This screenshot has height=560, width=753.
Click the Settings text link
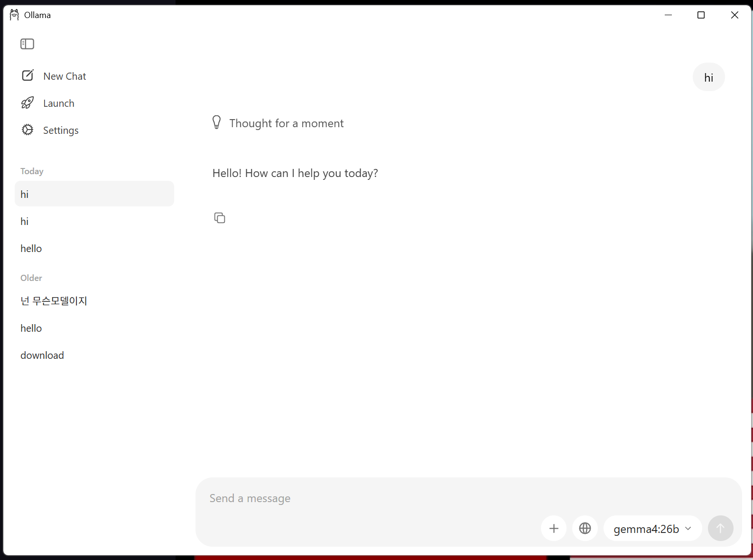(x=61, y=131)
